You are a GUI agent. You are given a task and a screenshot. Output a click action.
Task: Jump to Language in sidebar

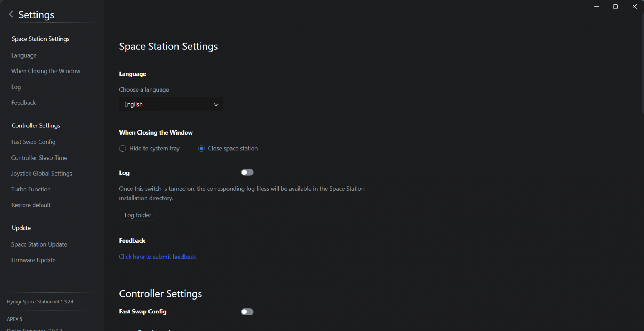point(24,55)
